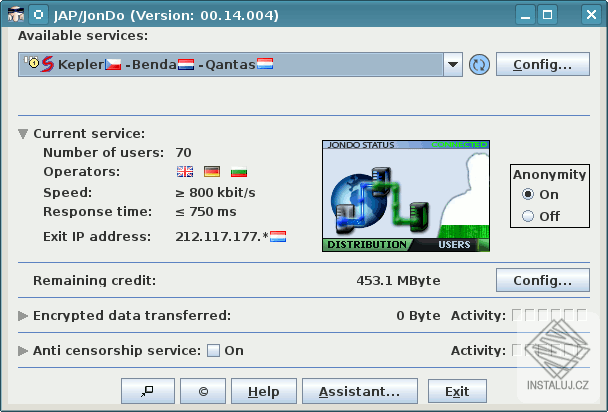Viewport: 608px width, 412px height.
Task: Click the CONNECTED status indicator
Action: point(459,145)
